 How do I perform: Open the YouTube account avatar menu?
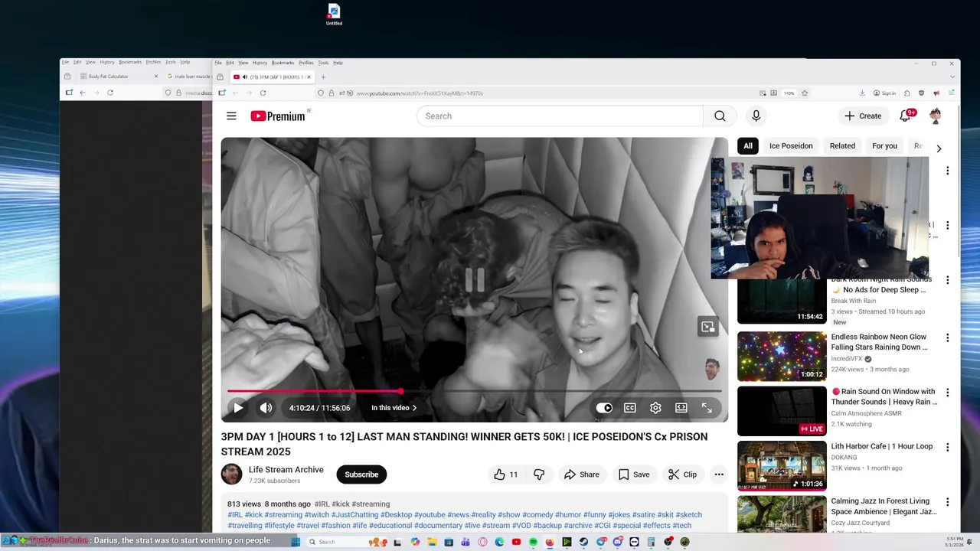936,116
